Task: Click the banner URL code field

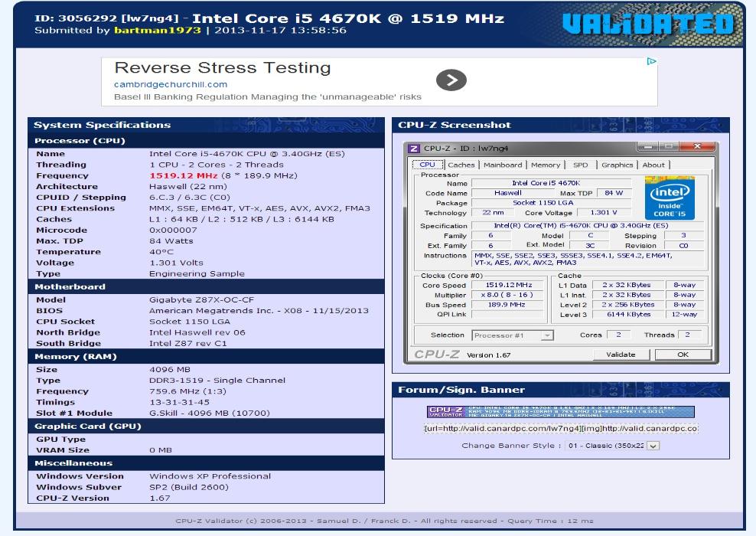Action: (561, 428)
